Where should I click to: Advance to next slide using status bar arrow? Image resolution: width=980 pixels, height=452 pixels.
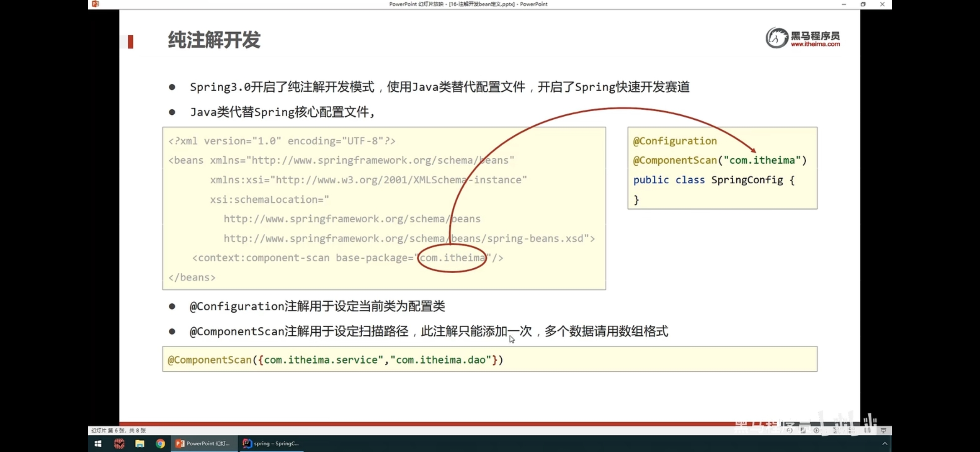click(816, 430)
